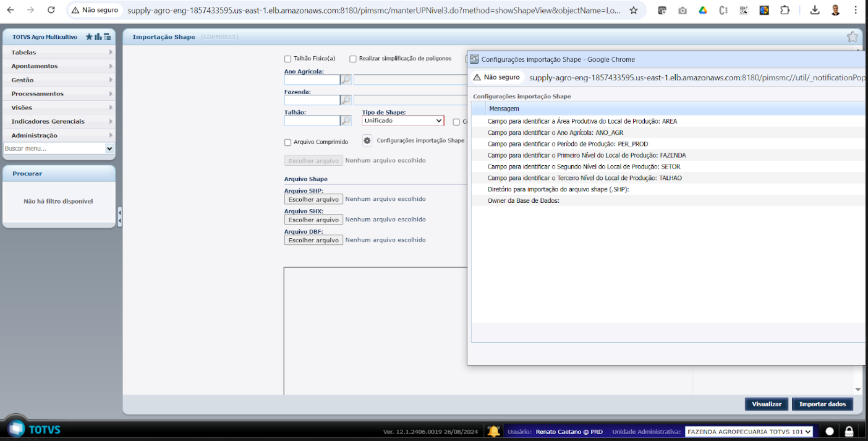This screenshot has height=441, width=868.
Task: Tick Arquivo Comprimido checkbox
Action: tap(287, 142)
